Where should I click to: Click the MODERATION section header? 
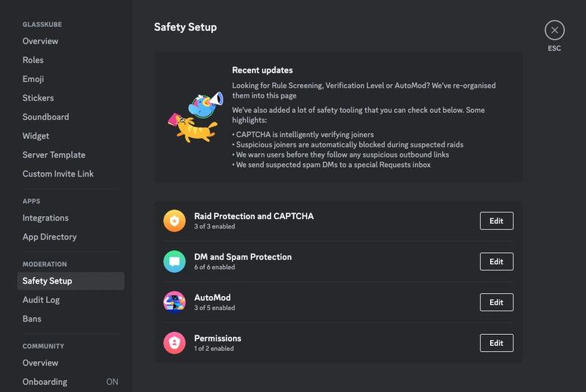point(45,265)
